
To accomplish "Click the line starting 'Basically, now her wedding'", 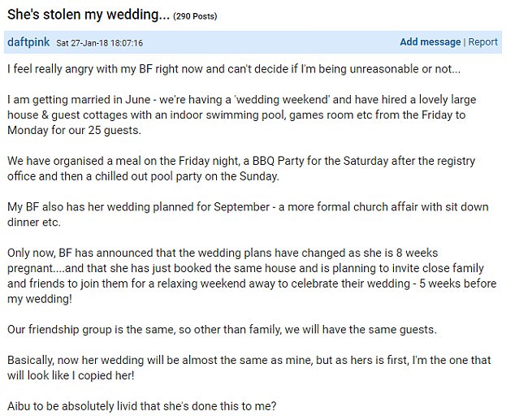I will [249, 360].
